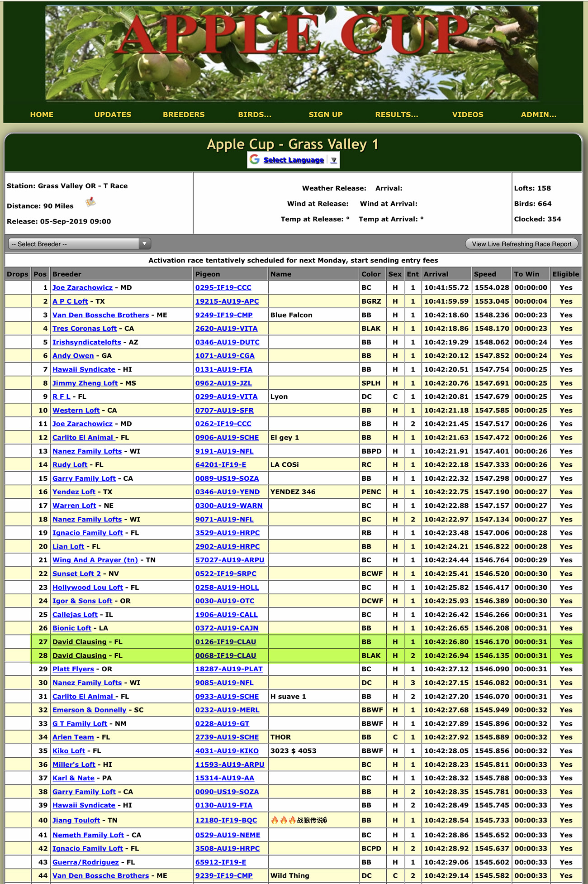Open Sunset Loft 2 breeder link
The width and height of the screenshot is (588, 884).
(x=76, y=574)
